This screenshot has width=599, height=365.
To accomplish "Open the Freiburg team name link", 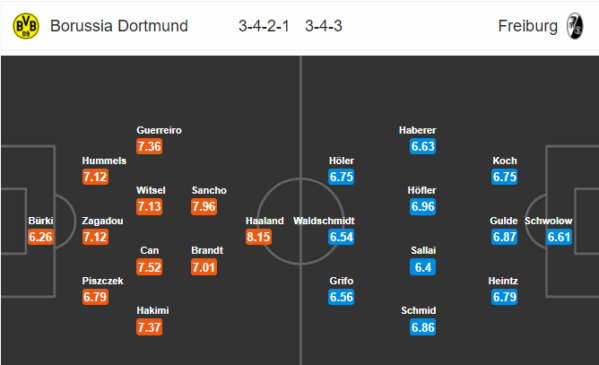I will pyautogui.click(x=528, y=26).
